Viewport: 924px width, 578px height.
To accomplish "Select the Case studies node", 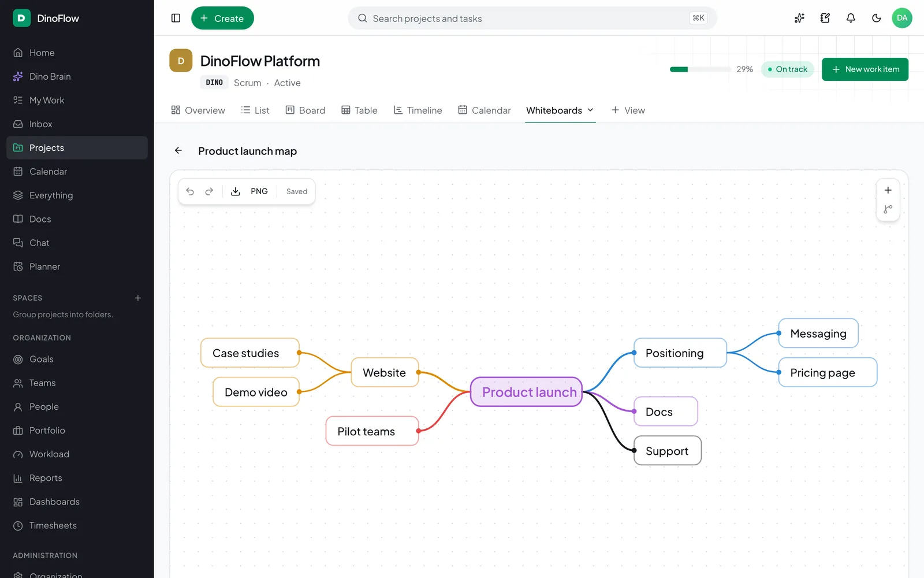I will (249, 353).
